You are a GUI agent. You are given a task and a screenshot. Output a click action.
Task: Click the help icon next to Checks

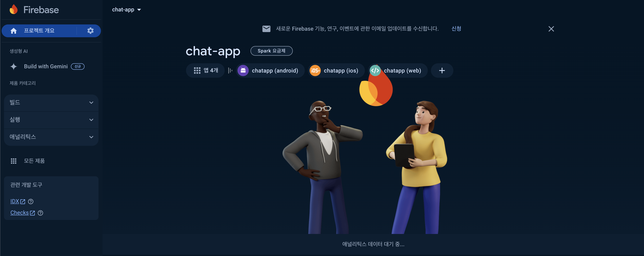pyautogui.click(x=40, y=213)
